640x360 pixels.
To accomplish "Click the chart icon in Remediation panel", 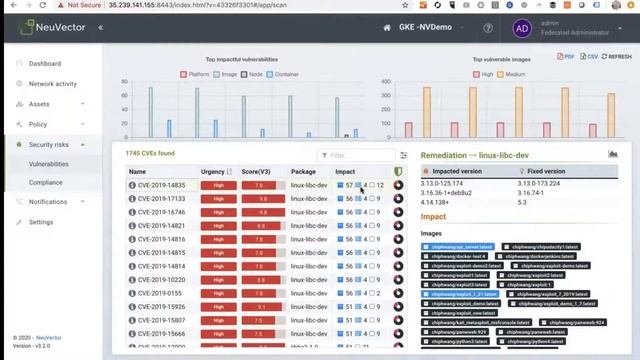I will (x=613, y=154).
